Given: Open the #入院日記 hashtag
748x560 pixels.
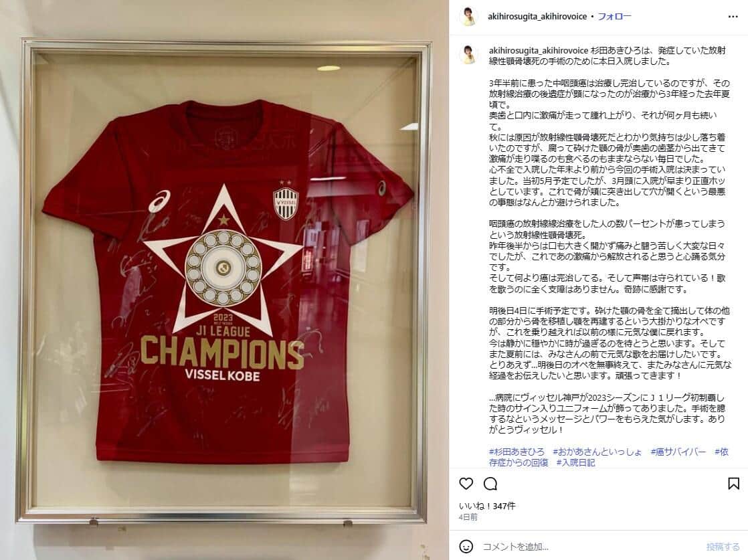Looking at the screenshot, I should pyautogui.click(x=575, y=463).
